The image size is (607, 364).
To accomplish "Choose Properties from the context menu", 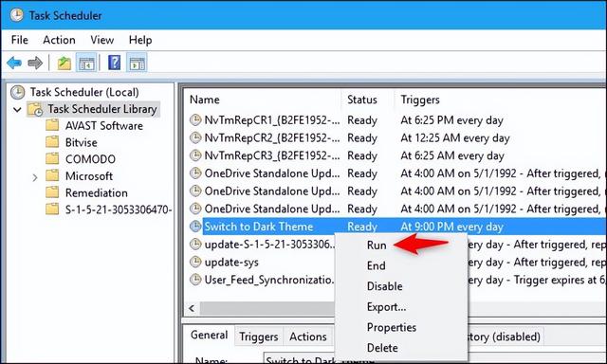I will click(392, 327).
